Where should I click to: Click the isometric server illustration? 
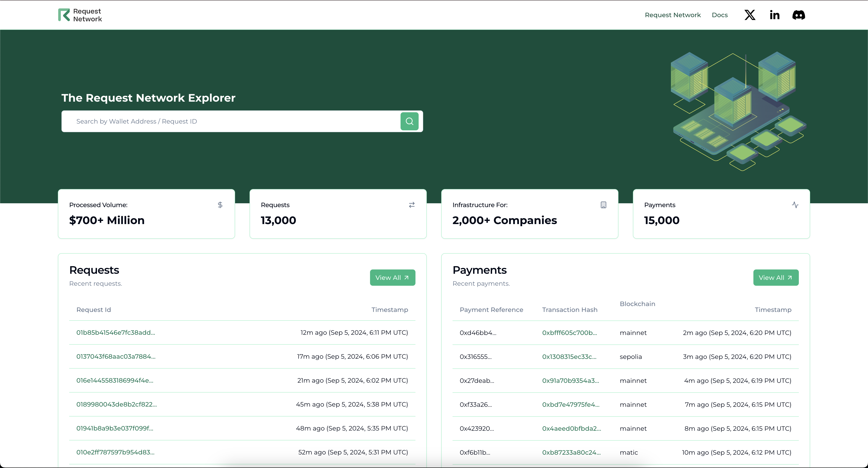coord(738,111)
